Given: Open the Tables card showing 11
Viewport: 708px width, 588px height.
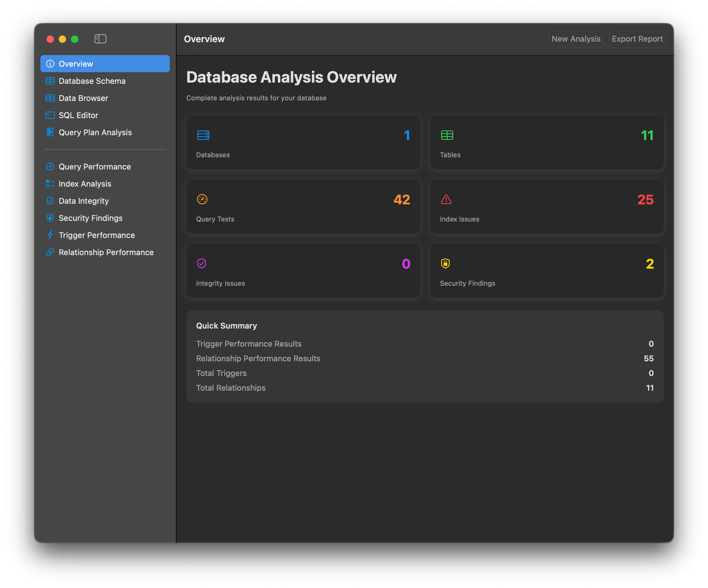Looking at the screenshot, I should pyautogui.click(x=546, y=142).
